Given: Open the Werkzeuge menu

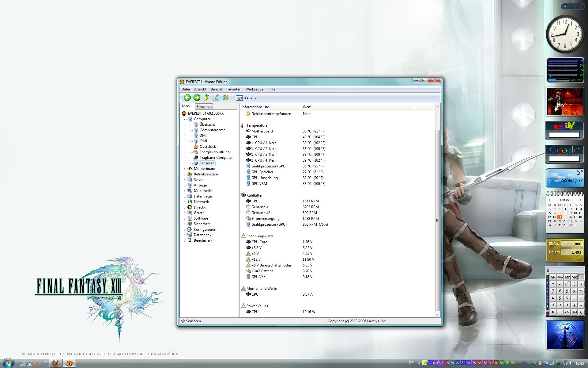Looking at the screenshot, I should point(254,89).
